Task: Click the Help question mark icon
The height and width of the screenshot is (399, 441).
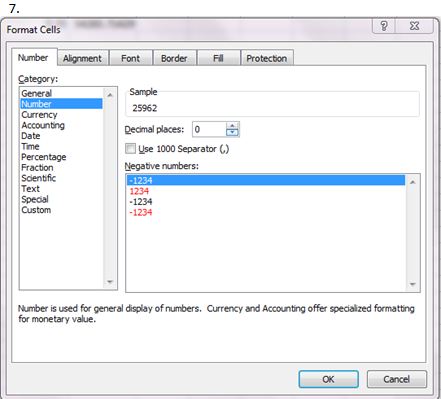Action: coord(384,26)
